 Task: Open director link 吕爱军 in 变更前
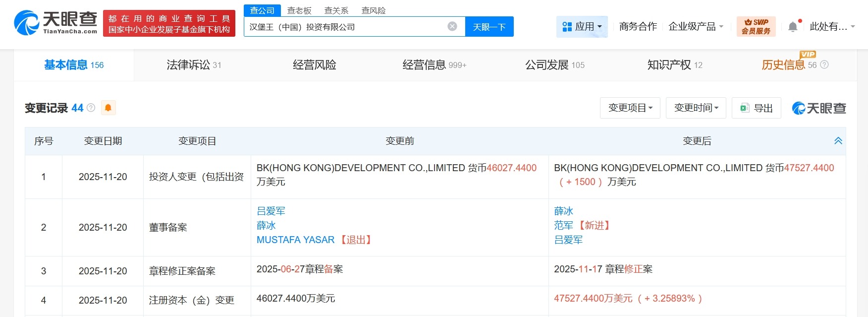pyautogui.click(x=271, y=211)
